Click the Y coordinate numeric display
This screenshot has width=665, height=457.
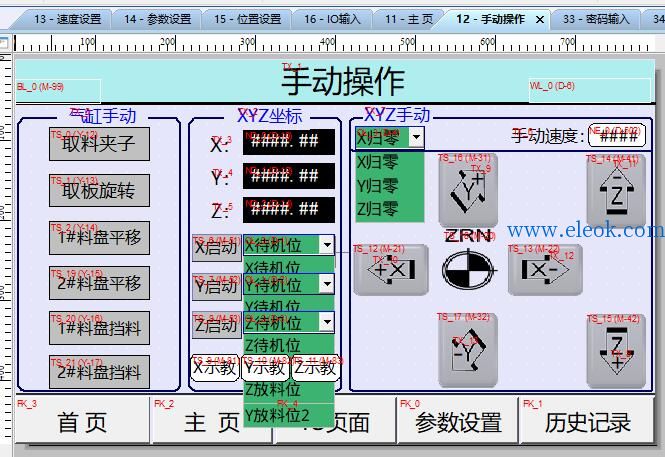(x=289, y=176)
